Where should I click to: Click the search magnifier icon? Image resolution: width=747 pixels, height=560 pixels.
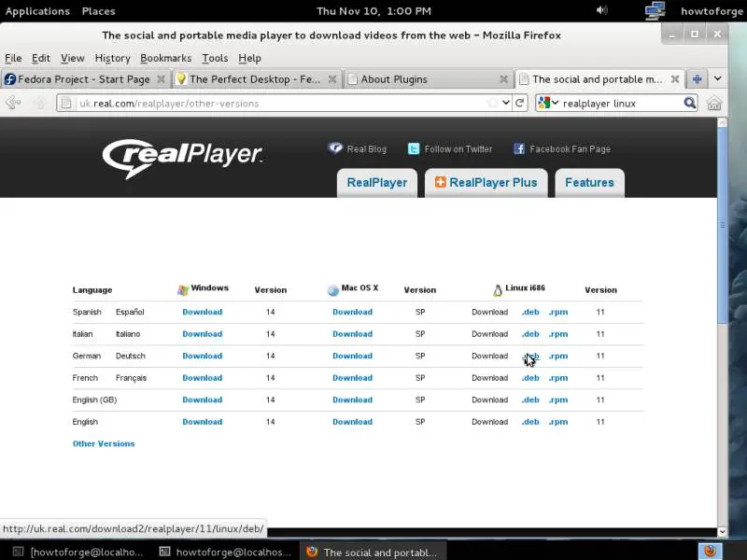(689, 103)
